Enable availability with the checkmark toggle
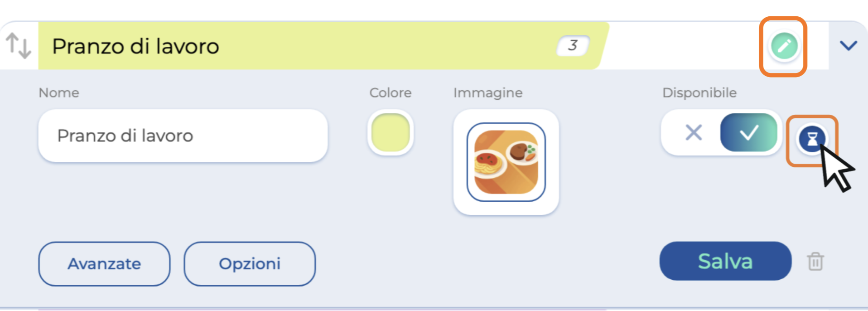Viewport: 868px width, 311px height. click(748, 133)
